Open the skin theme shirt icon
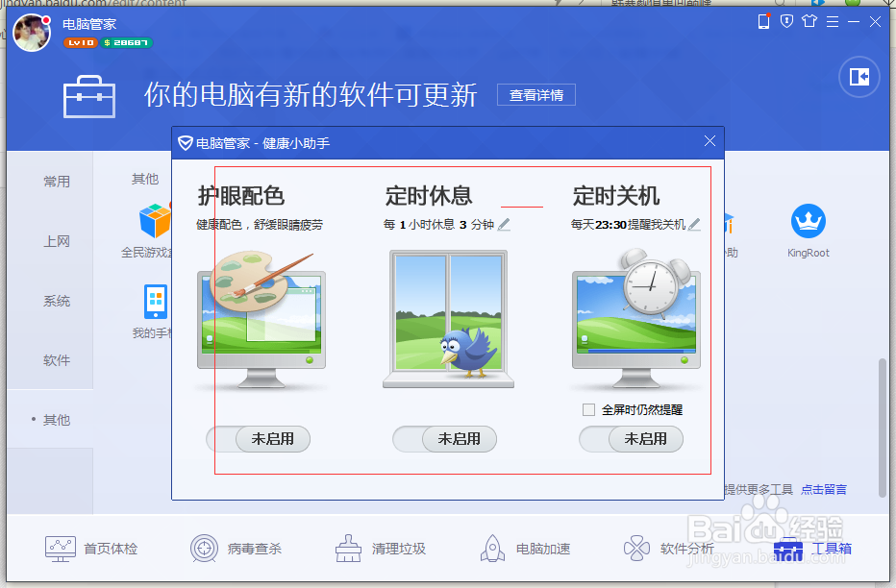 point(808,20)
